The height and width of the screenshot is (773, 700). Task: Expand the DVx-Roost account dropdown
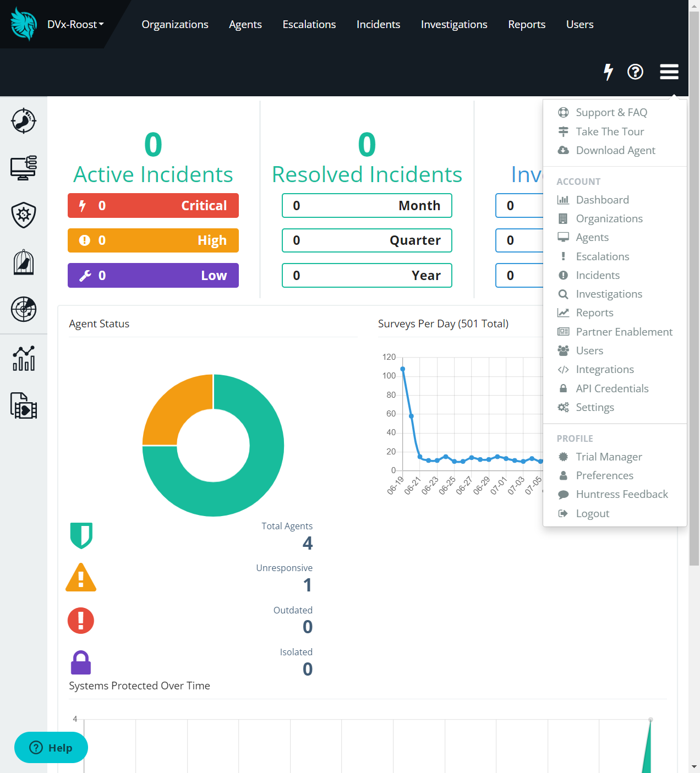tap(75, 24)
